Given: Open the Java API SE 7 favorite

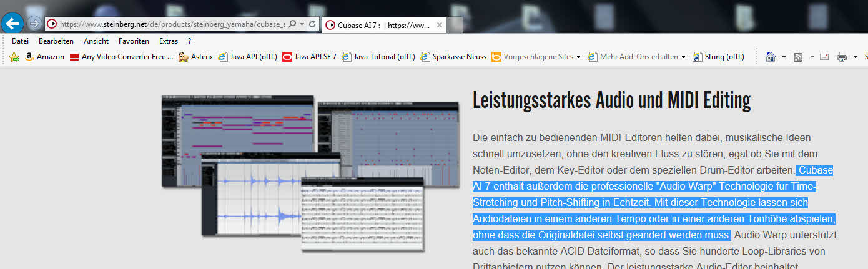Looking at the screenshot, I should click(x=310, y=57).
